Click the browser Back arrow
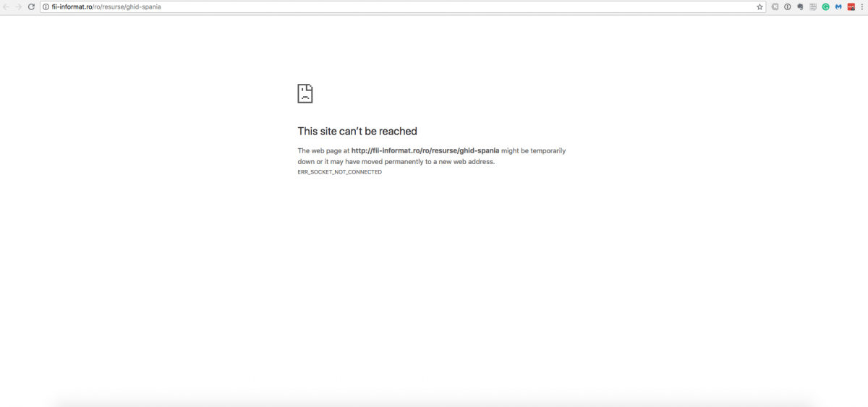This screenshot has width=868, height=407. coord(7,7)
